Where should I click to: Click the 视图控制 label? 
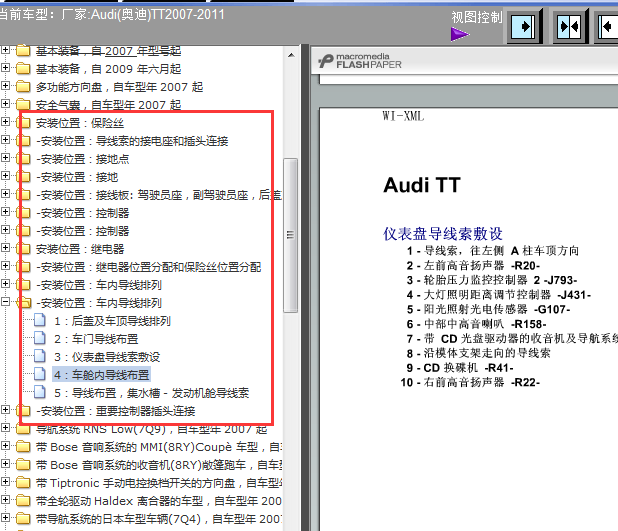coord(477,17)
